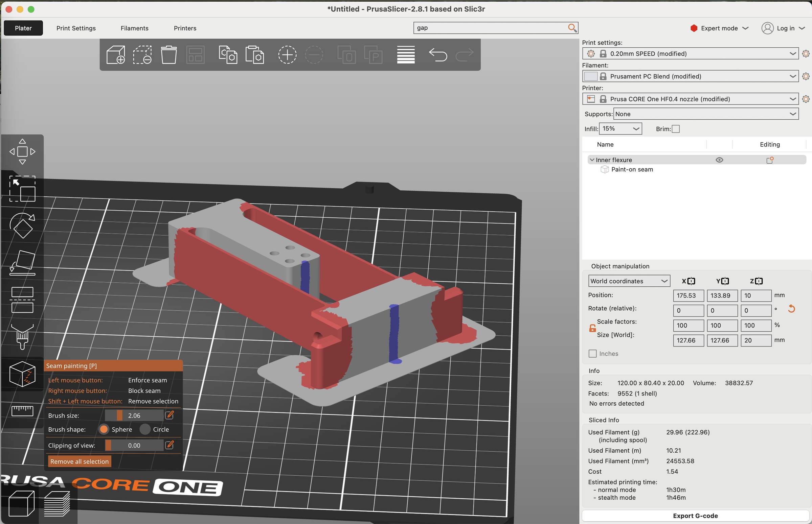Switch to the Print Settings tab
Image resolution: width=812 pixels, height=524 pixels.
[x=76, y=28]
